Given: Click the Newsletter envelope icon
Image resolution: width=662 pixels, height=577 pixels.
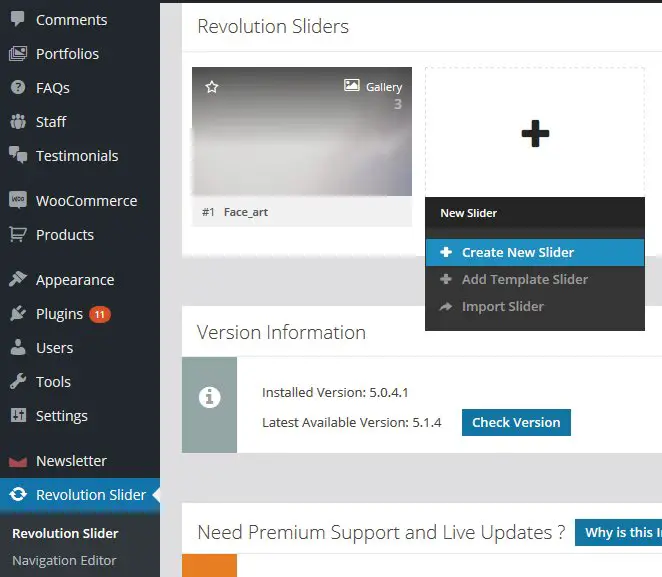Looking at the screenshot, I should pyautogui.click(x=18, y=462).
